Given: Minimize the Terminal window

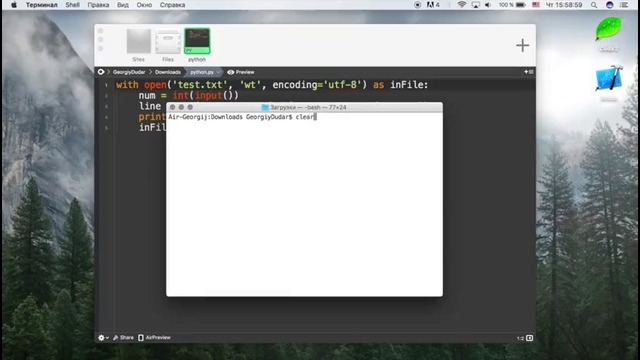Looking at the screenshot, I should point(181,107).
